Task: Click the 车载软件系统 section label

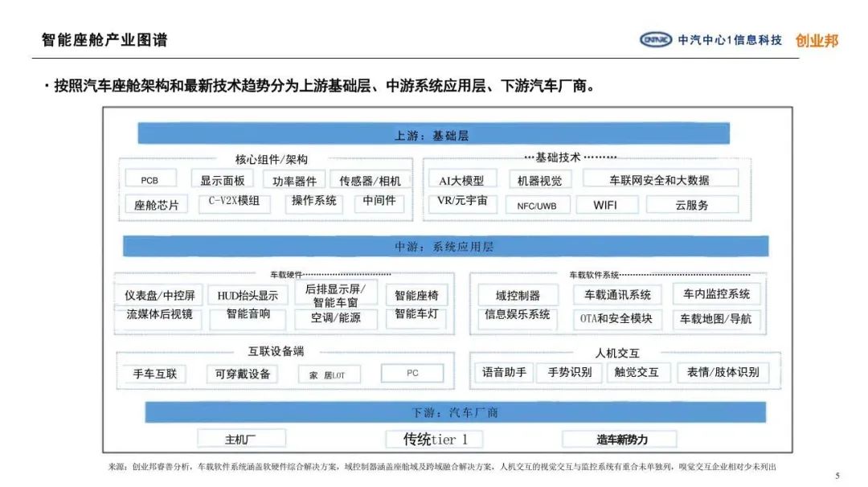Action: (594, 275)
